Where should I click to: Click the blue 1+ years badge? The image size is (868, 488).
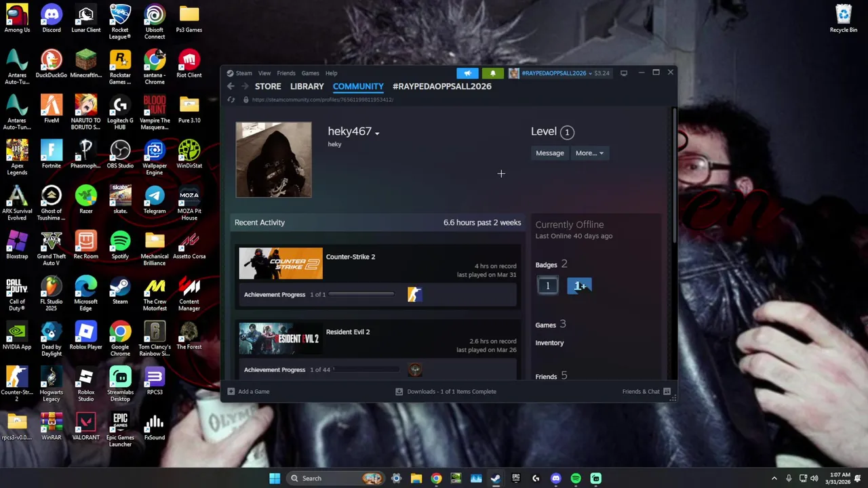[580, 286]
